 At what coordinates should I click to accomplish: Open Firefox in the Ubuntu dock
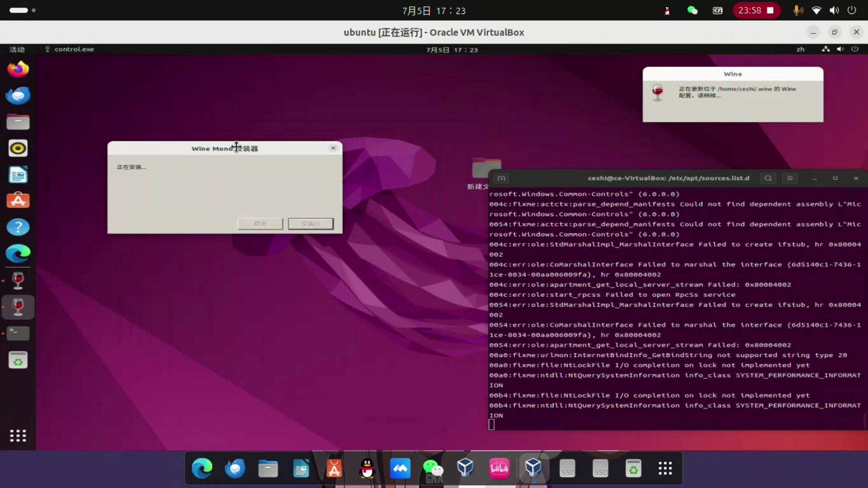[x=18, y=69]
